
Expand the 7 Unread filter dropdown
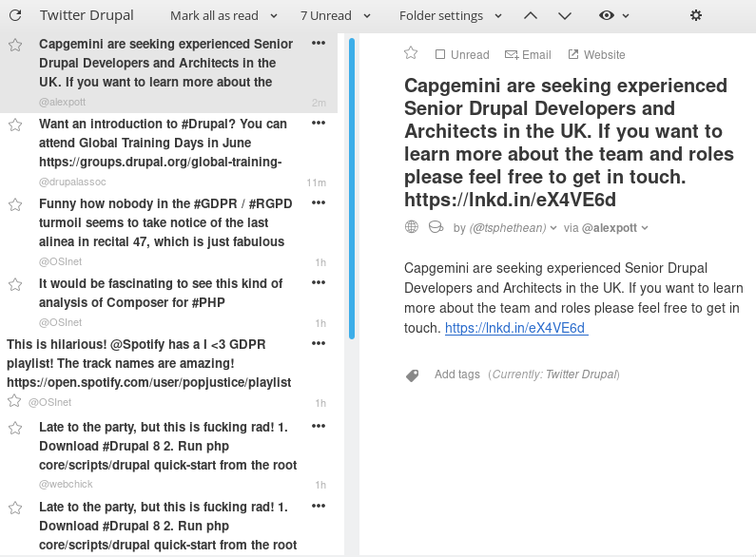click(x=367, y=16)
